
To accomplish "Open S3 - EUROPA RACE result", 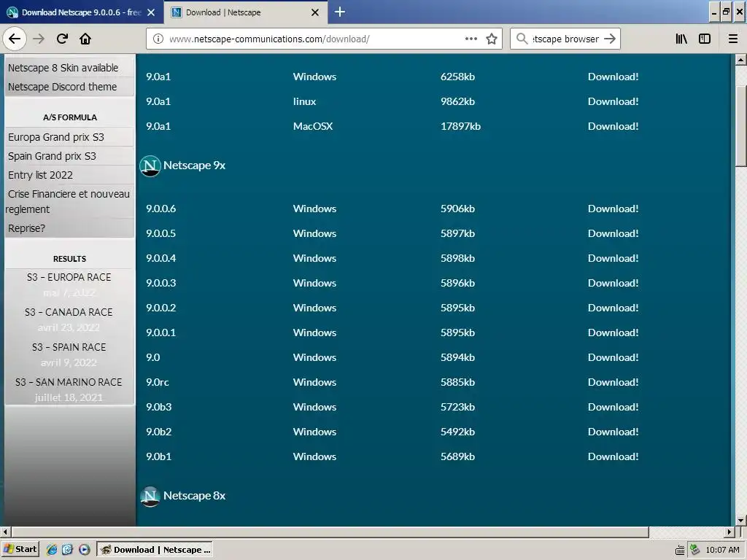I will tap(69, 277).
